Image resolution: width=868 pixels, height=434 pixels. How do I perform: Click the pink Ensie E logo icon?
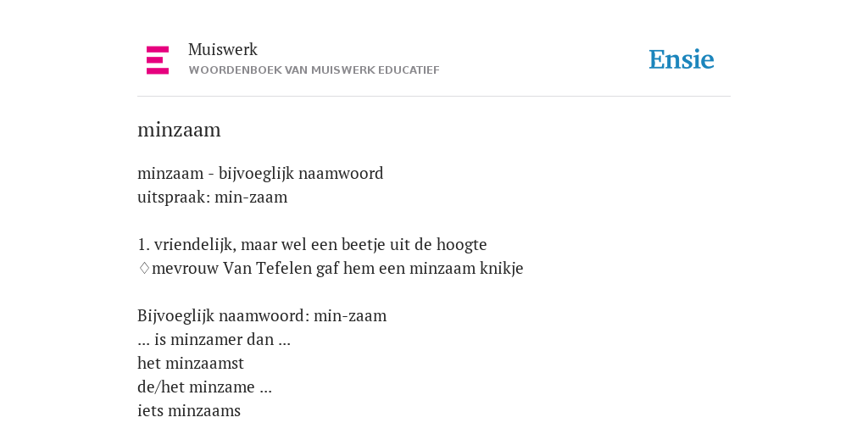click(x=158, y=60)
